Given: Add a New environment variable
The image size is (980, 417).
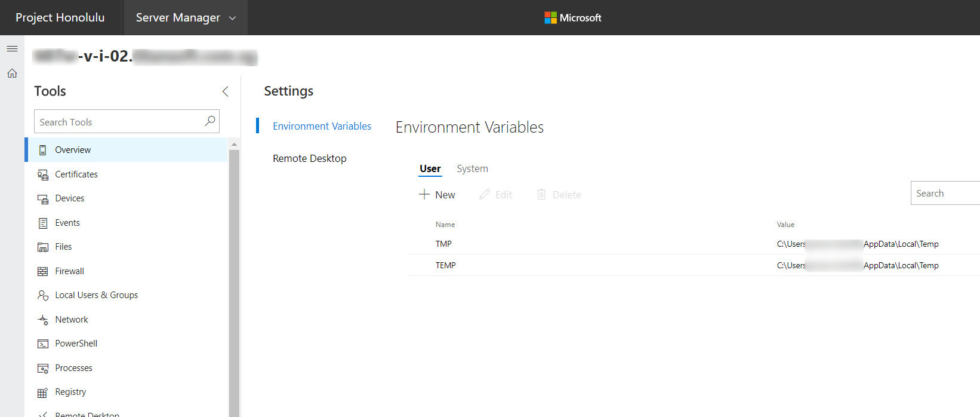Looking at the screenshot, I should (437, 195).
